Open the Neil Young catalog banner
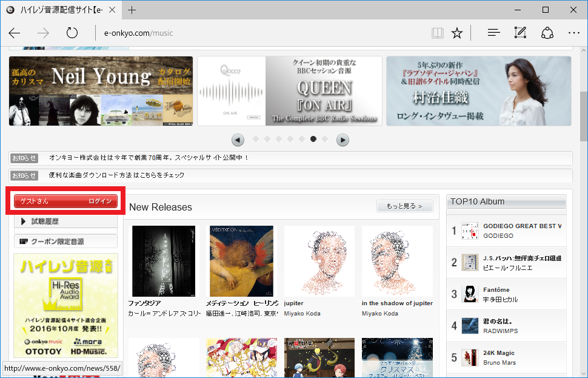The image size is (588, 378). point(101,91)
